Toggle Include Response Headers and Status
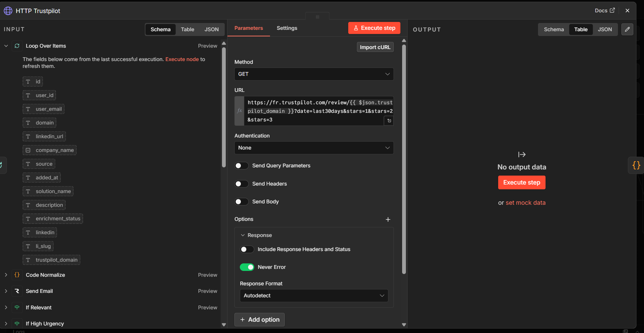Image resolution: width=644 pixels, height=333 pixels. pyautogui.click(x=247, y=249)
